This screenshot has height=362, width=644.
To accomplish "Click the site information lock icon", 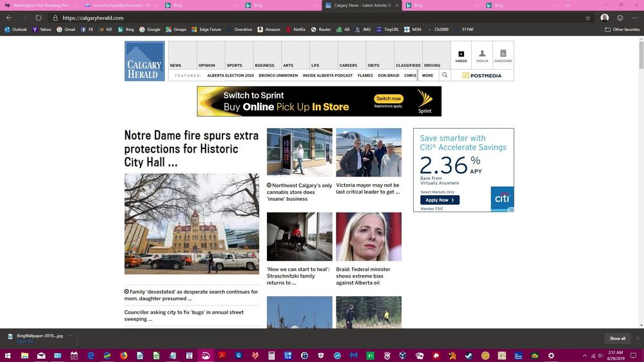I will 55,17.
